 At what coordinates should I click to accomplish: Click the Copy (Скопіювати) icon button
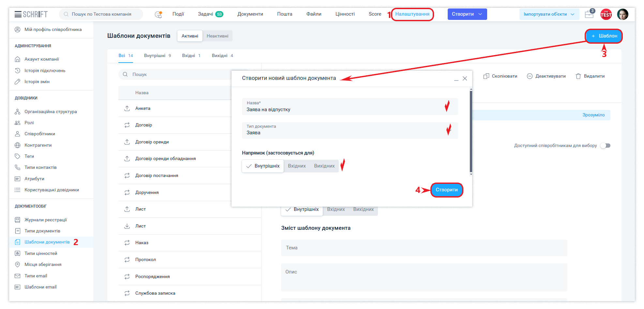(486, 76)
